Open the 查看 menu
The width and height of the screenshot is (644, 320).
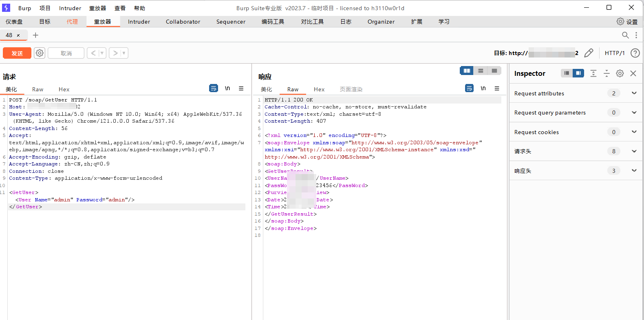click(x=120, y=8)
